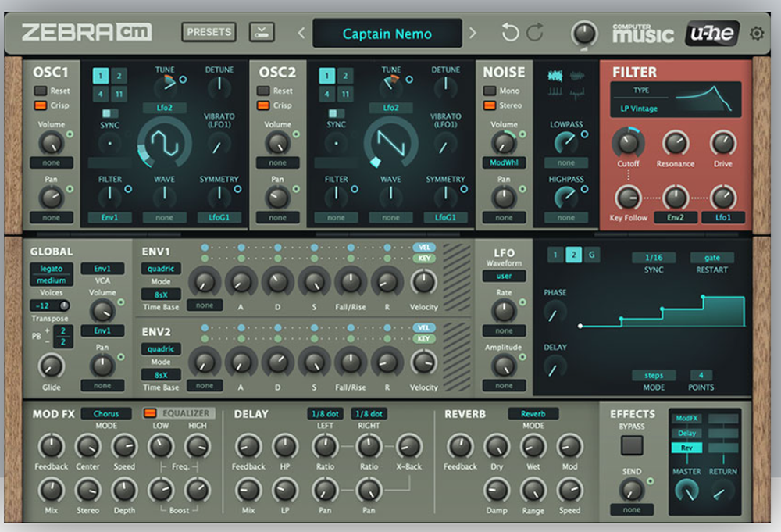Click the Glide knob
Viewport: 781px width, 532px height.
click(52, 366)
